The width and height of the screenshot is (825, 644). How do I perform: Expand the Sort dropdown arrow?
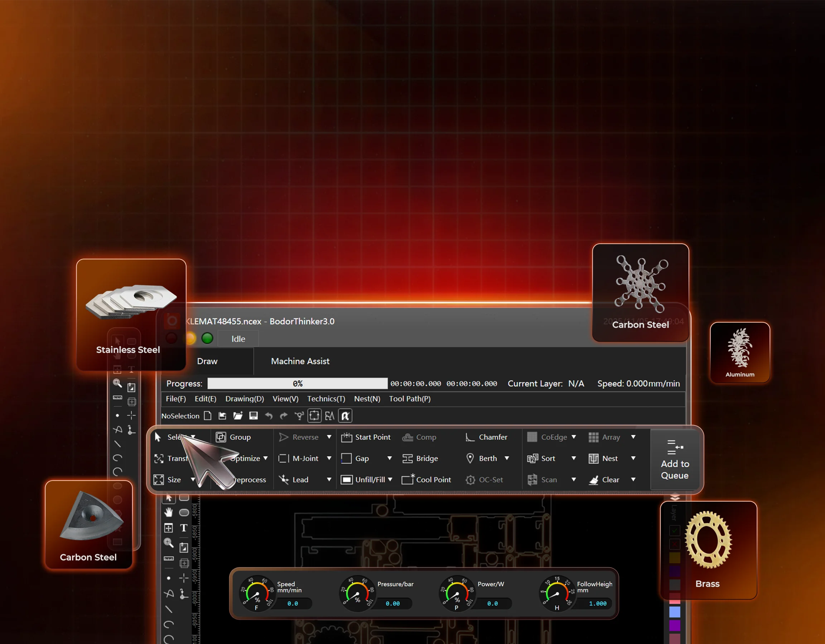573,458
